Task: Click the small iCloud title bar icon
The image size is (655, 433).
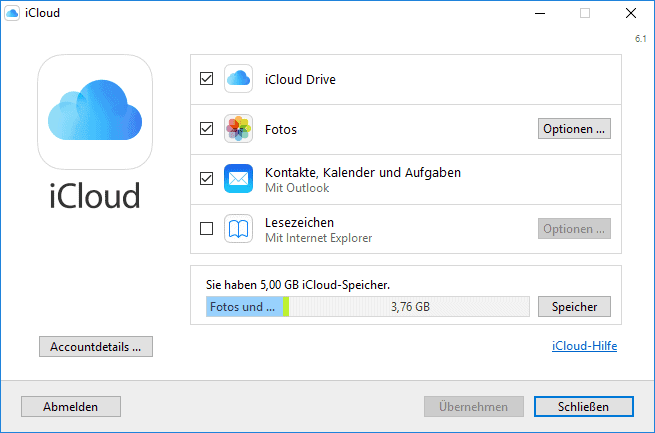Action: point(12,13)
